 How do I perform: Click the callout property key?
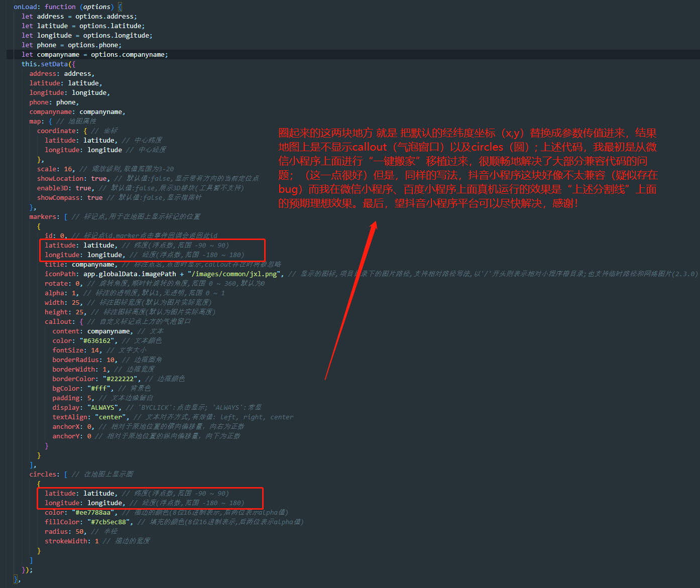tap(59, 322)
